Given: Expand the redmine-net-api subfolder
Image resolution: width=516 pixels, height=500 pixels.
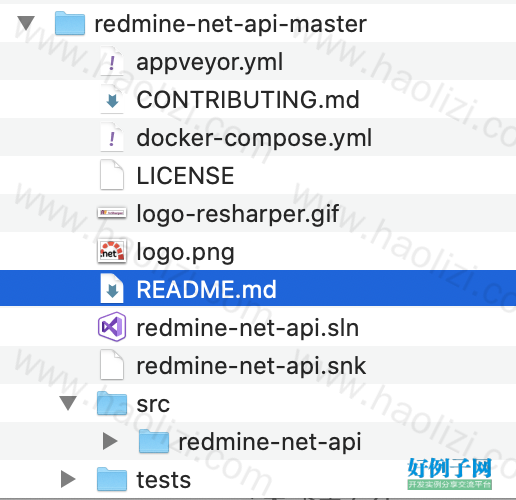Looking at the screenshot, I should (110, 441).
